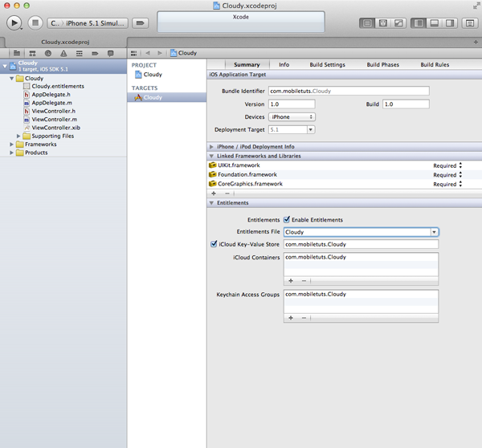The image size is (482, 448).
Task: Expand the Supporting Files folder
Action: 18,136
